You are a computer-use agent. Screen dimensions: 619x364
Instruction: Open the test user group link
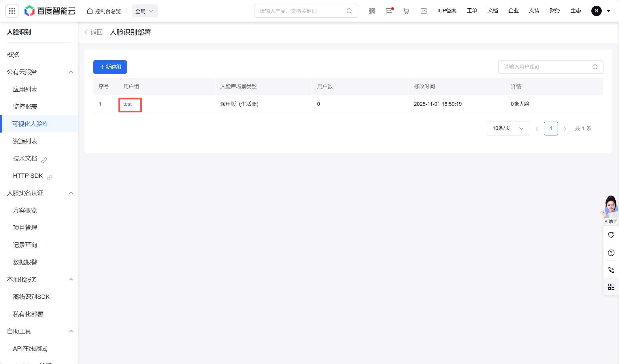127,104
